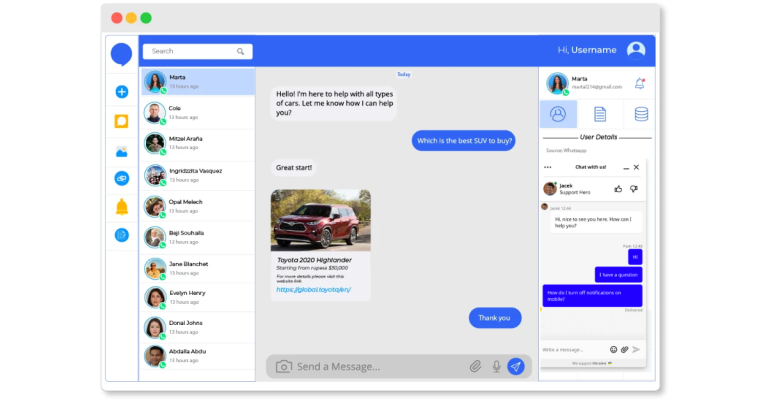Close the Chat with us widget
The image size is (768, 403).
click(636, 167)
